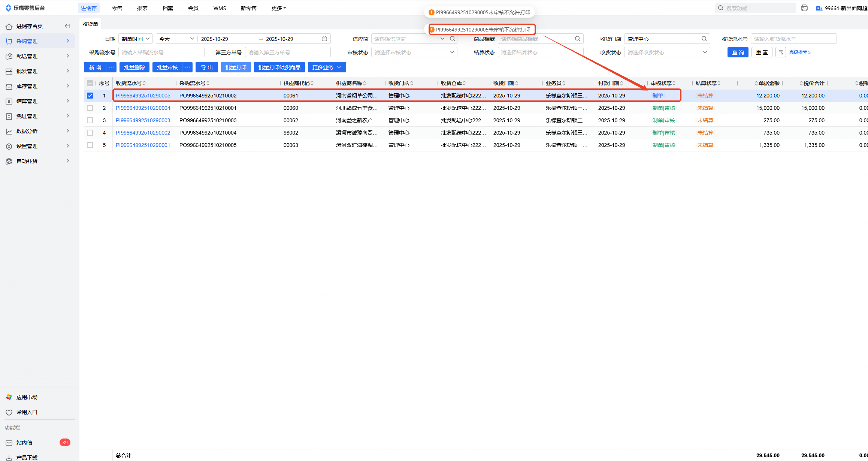Expand the 更多业务 dropdown button

327,67
